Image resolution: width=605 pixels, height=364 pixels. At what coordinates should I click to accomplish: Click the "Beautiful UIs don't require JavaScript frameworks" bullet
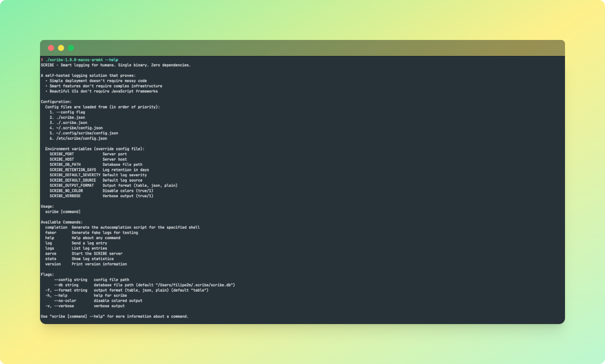[x=101, y=91]
